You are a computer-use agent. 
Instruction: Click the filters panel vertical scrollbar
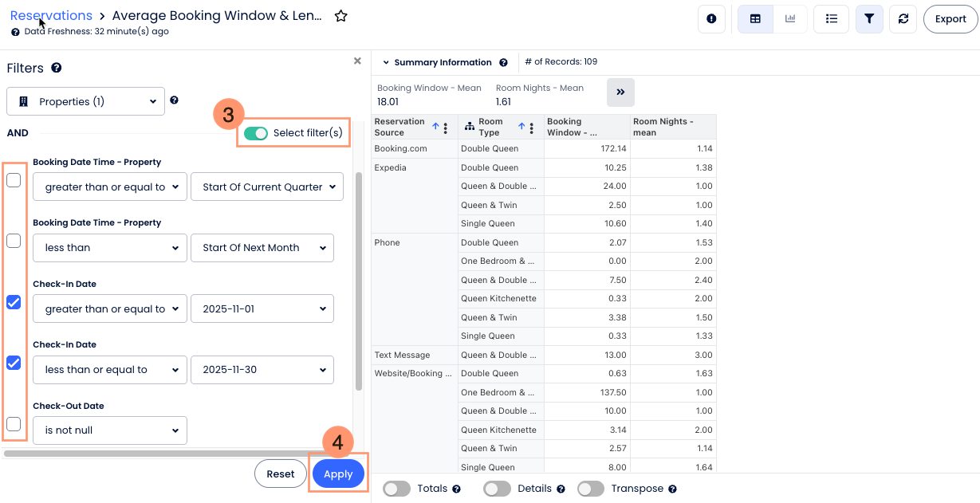pos(358,279)
